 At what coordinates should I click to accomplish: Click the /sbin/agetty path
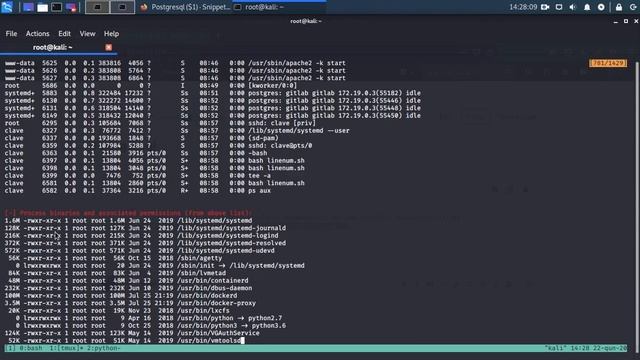tap(200, 258)
